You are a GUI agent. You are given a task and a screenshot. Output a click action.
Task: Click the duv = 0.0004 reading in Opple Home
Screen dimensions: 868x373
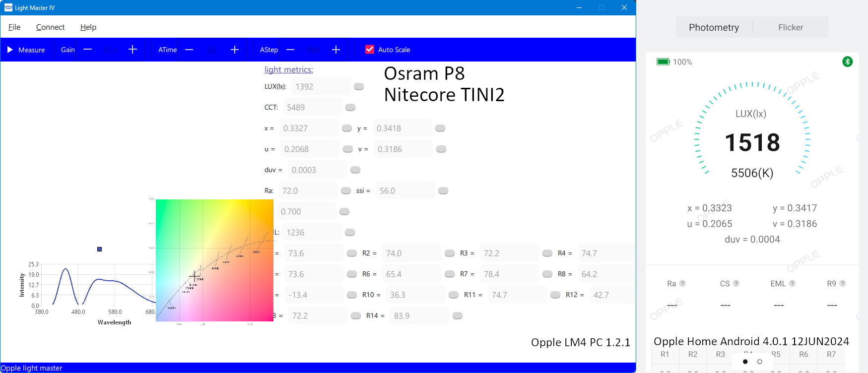[752, 240]
